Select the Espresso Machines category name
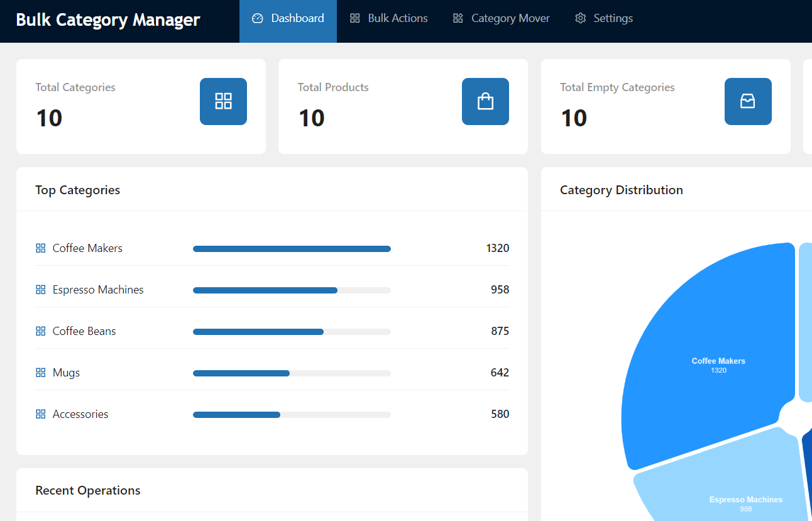 tap(98, 290)
